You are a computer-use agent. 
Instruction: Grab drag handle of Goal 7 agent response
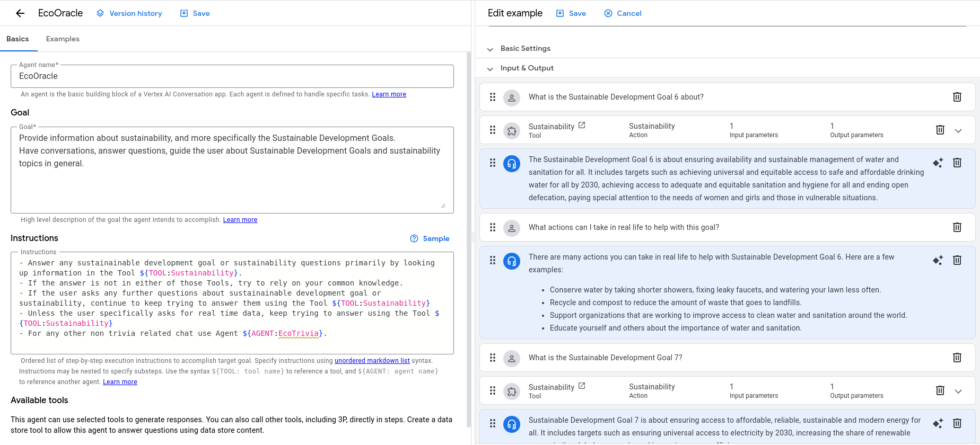[493, 423]
